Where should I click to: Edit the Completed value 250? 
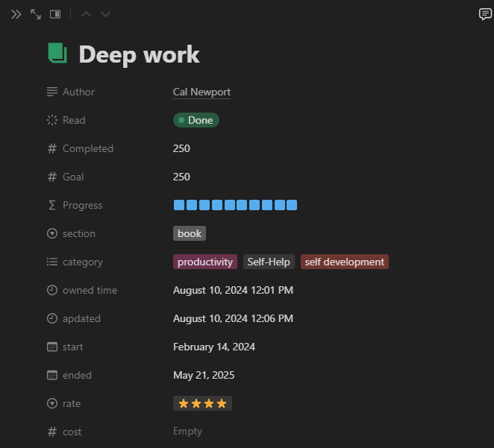tap(181, 148)
